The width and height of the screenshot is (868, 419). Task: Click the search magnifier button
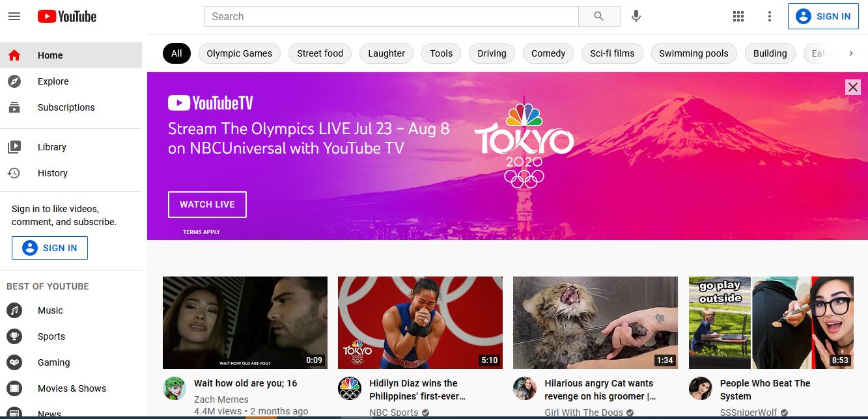click(599, 16)
